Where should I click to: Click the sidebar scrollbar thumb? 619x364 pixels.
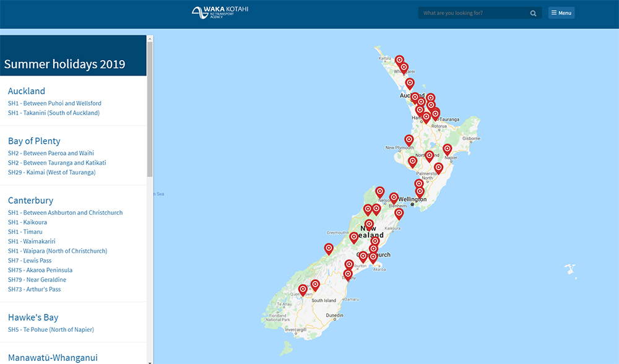(150, 108)
